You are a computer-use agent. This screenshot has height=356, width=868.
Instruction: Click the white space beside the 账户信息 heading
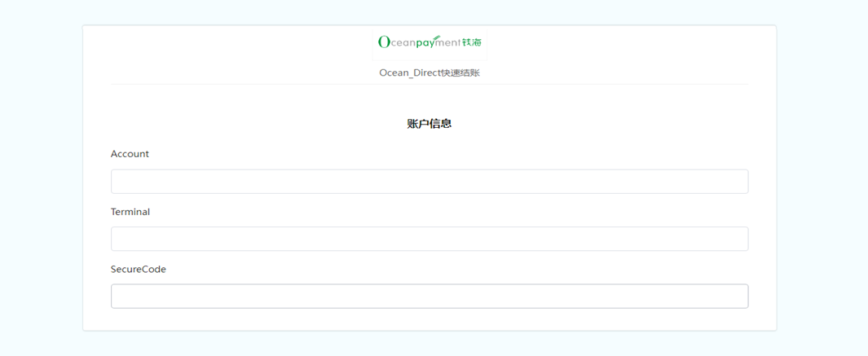click(245, 124)
